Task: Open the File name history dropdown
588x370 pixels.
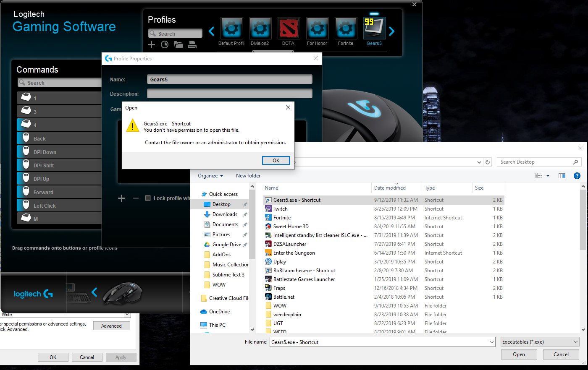Action: tap(491, 342)
